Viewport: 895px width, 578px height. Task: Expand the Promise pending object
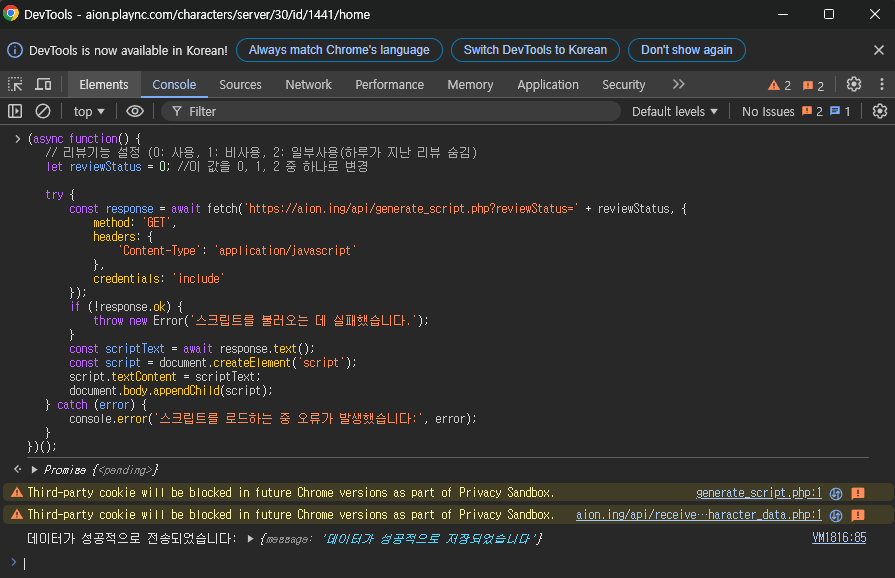pos(35,470)
